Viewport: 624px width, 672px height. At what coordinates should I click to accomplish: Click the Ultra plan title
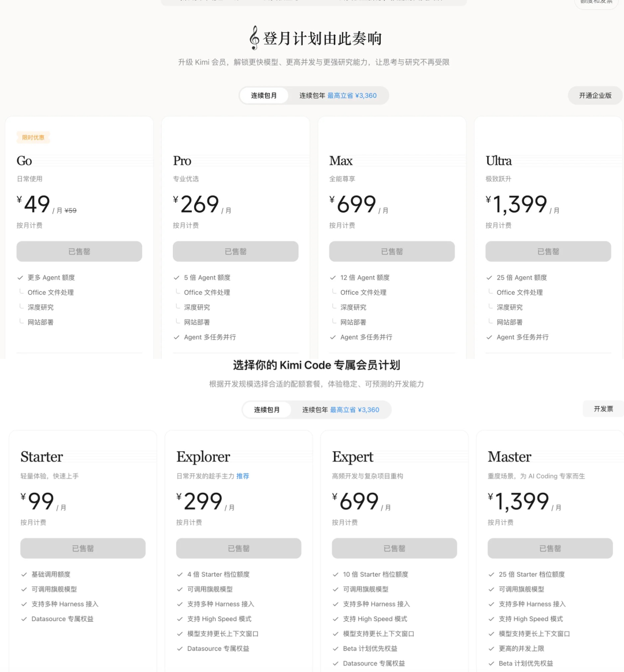coord(499,161)
